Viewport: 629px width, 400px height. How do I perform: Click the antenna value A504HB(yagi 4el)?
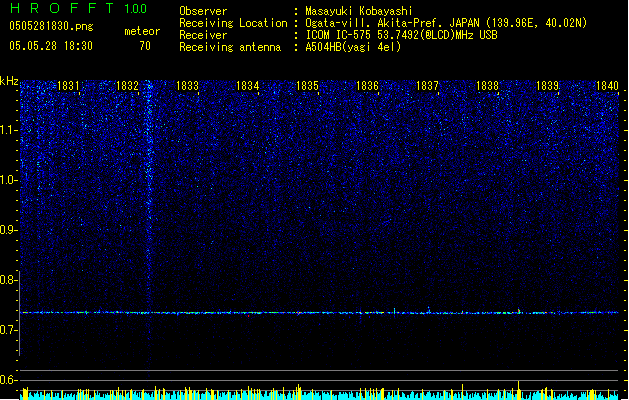(353, 47)
